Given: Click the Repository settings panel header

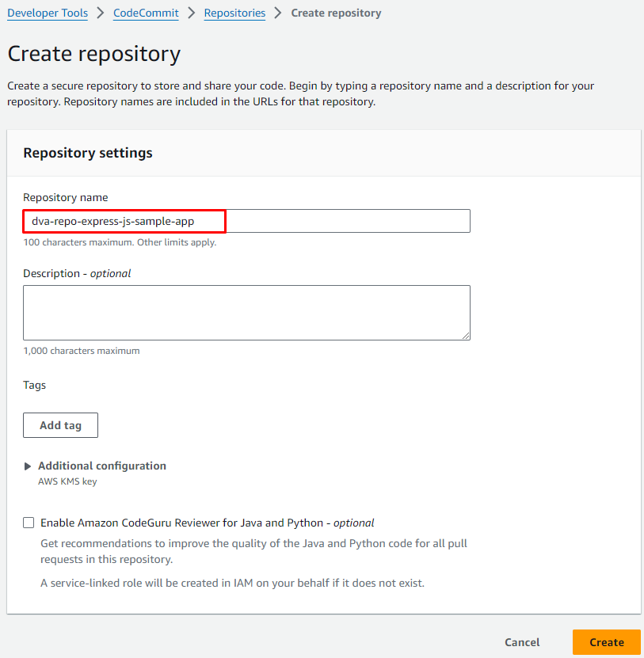Looking at the screenshot, I should 88,153.
